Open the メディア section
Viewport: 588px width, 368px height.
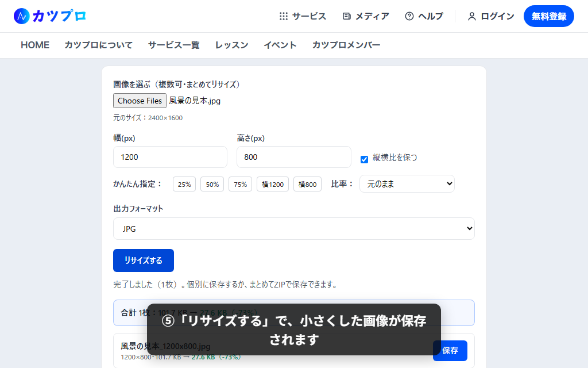coord(366,16)
